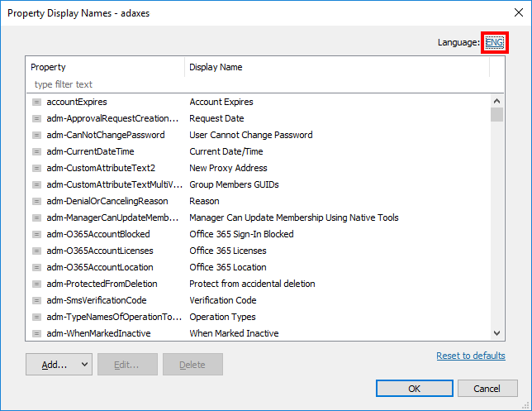Open the ENG language selector
Screen dimensions: 532x411
[x=494, y=42]
